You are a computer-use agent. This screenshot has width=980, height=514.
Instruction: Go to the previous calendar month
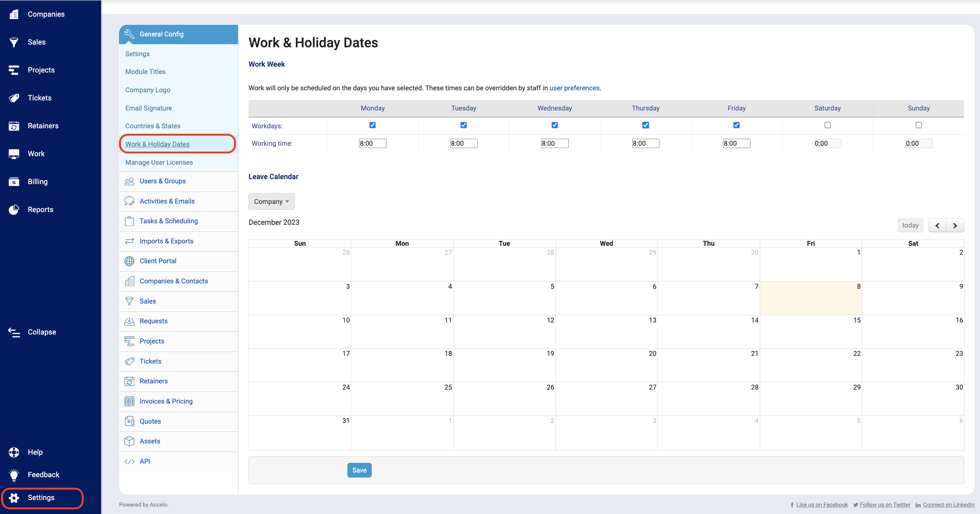(937, 226)
